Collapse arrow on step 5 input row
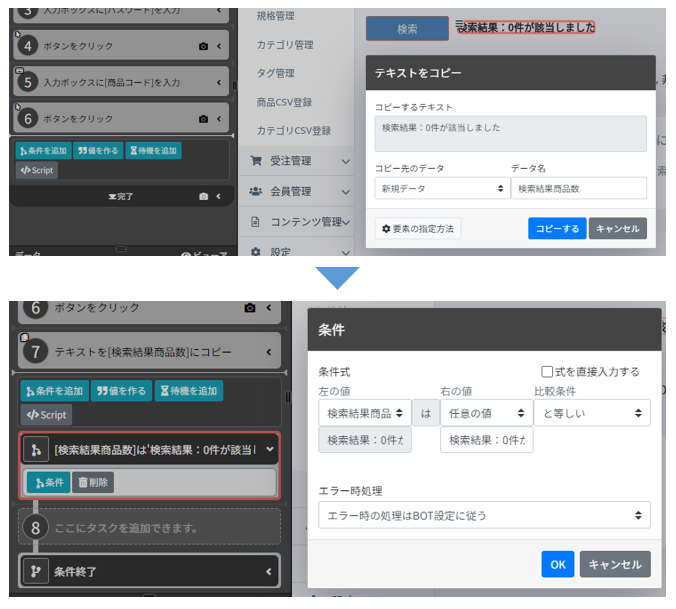The width and height of the screenshot is (676, 609). (x=219, y=82)
